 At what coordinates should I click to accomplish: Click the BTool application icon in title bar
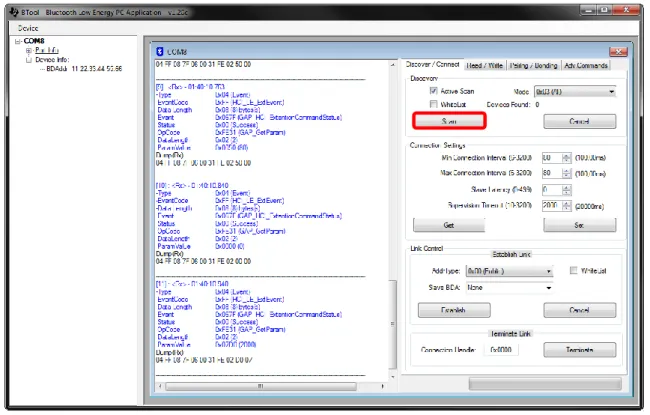point(14,12)
